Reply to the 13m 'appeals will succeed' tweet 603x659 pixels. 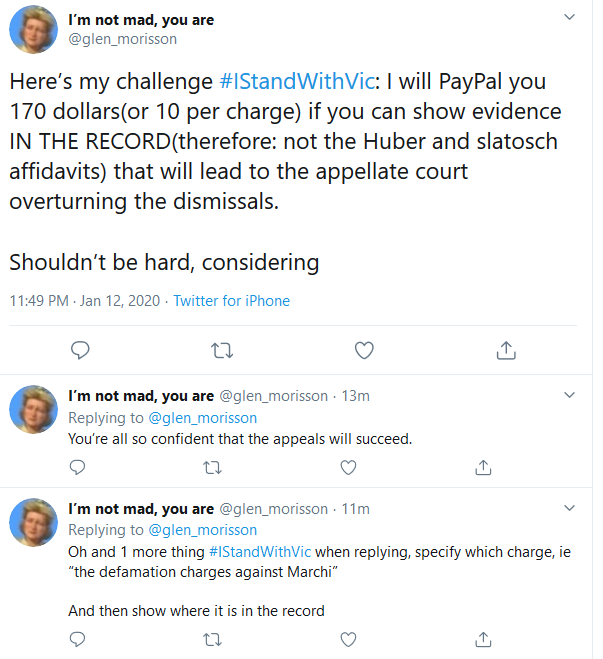point(77,467)
